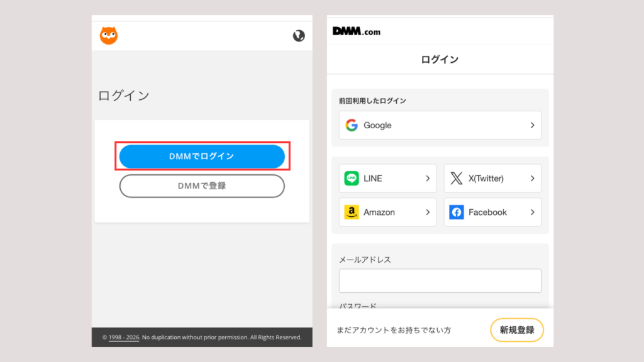Choose LINE text label for login
The width and height of the screenshot is (644, 362).
pyautogui.click(x=373, y=178)
